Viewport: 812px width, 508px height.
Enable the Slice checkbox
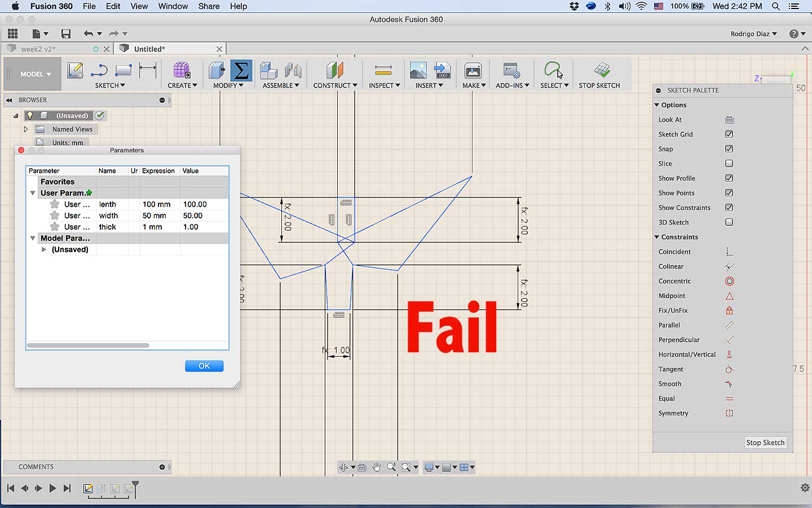click(729, 164)
